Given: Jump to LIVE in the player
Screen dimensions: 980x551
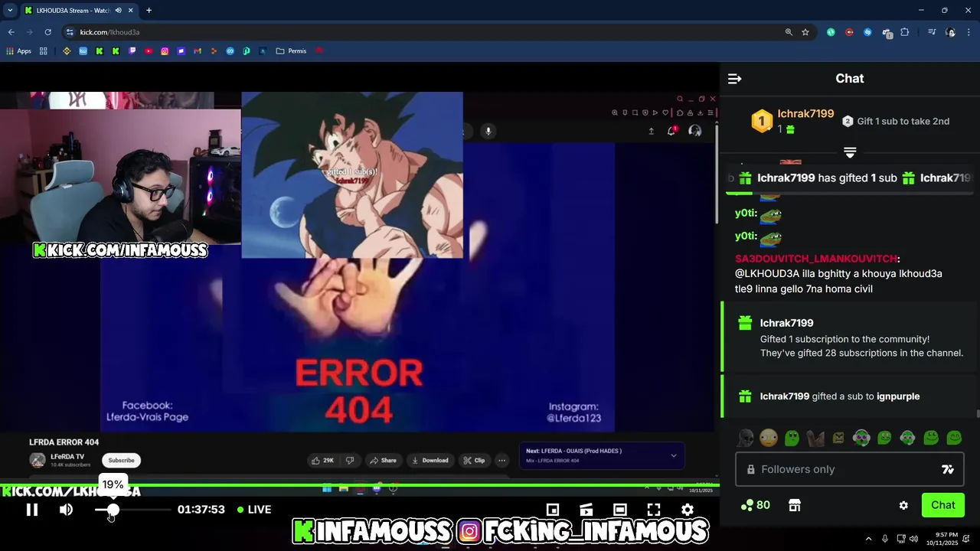Looking at the screenshot, I should tap(254, 510).
